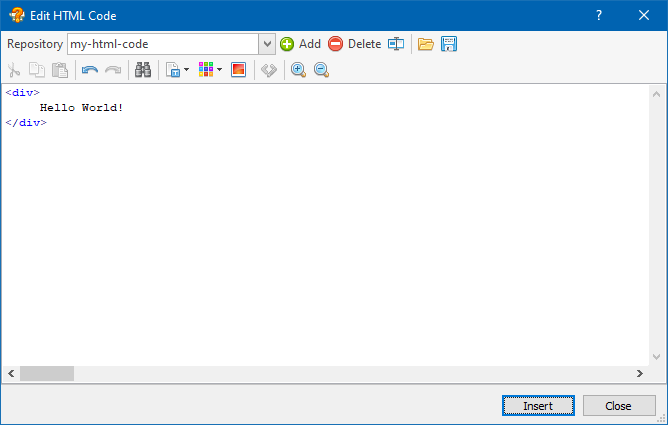Undo the last edit

pos(90,70)
